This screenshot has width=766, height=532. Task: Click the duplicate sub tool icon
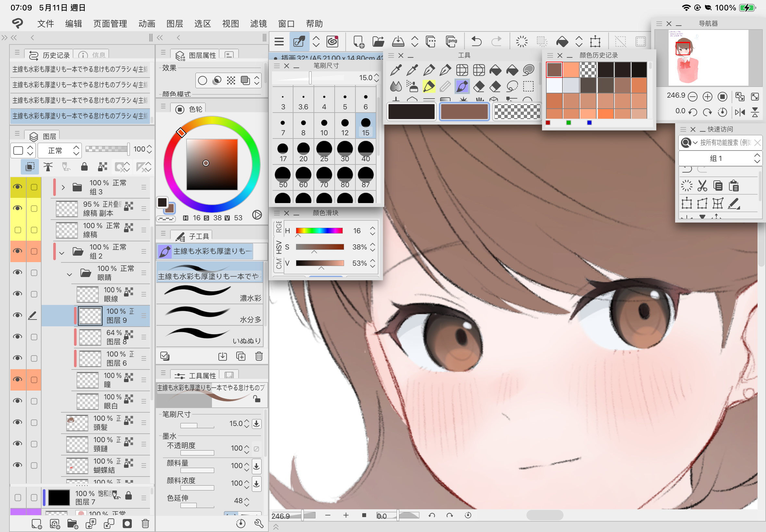coord(241,356)
